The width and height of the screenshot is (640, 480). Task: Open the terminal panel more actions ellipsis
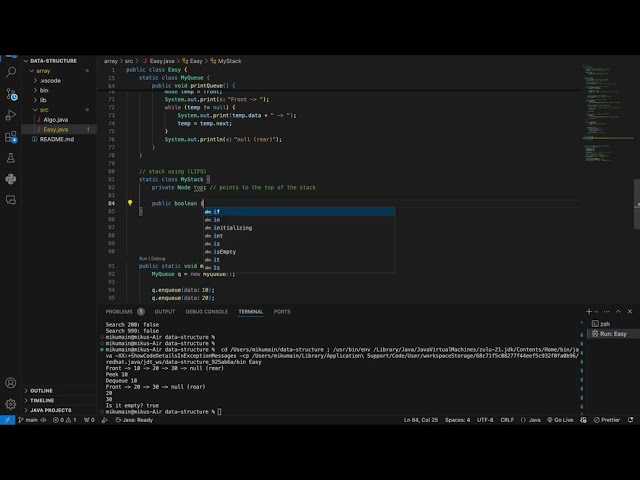click(607, 311)
